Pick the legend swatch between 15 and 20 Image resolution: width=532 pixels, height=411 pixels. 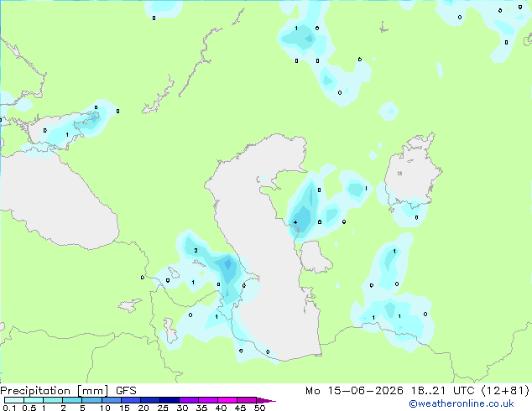(130, 400)
